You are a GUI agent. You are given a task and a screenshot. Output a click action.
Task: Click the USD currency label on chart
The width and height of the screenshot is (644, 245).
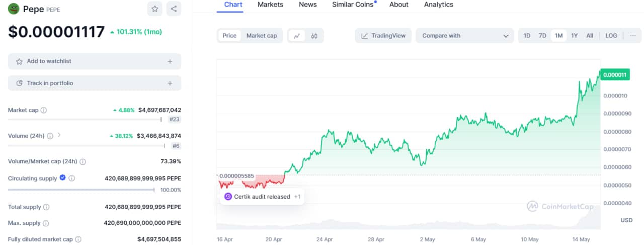626,220
